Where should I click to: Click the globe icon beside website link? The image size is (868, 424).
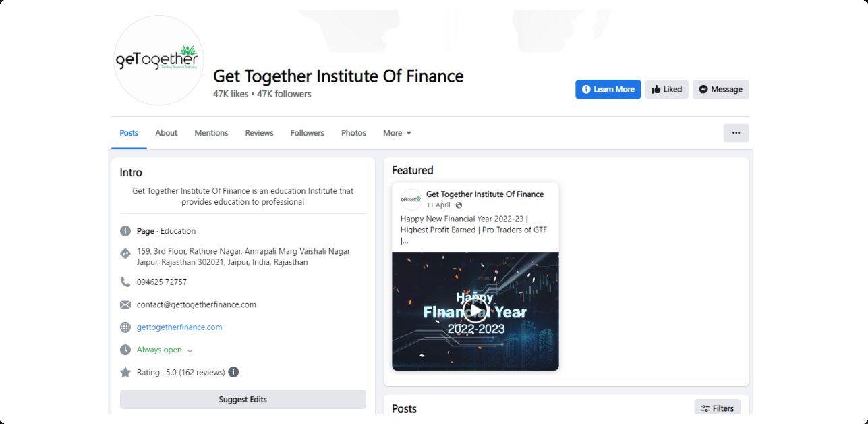pyautogui.click(x=125, y=327)
